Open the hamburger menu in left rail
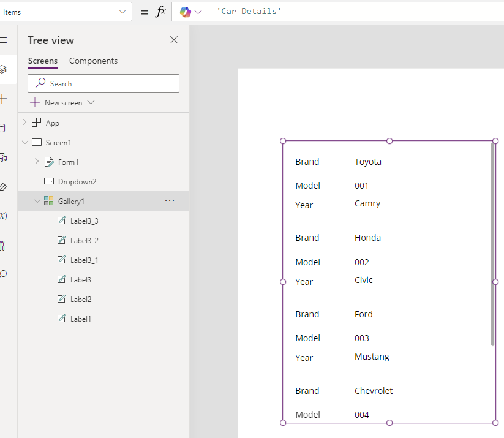The height and width of the screenshot is (438, 504). [4, 40]
